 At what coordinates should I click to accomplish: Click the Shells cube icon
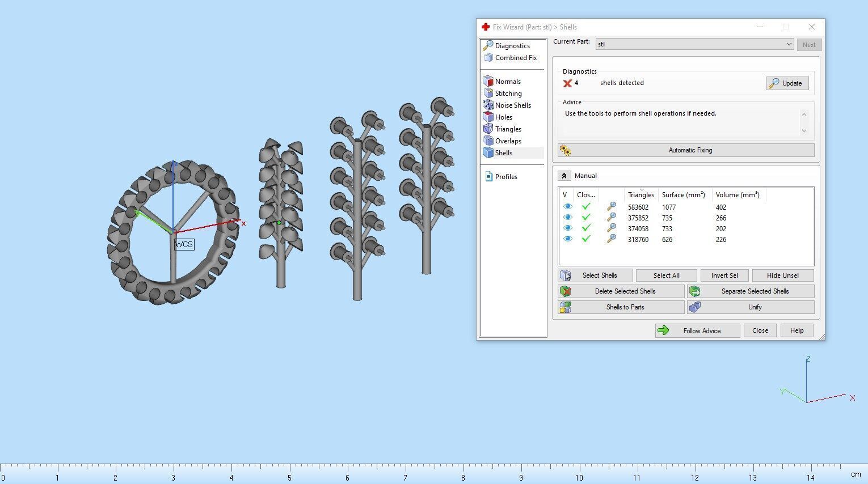point(488,152)
